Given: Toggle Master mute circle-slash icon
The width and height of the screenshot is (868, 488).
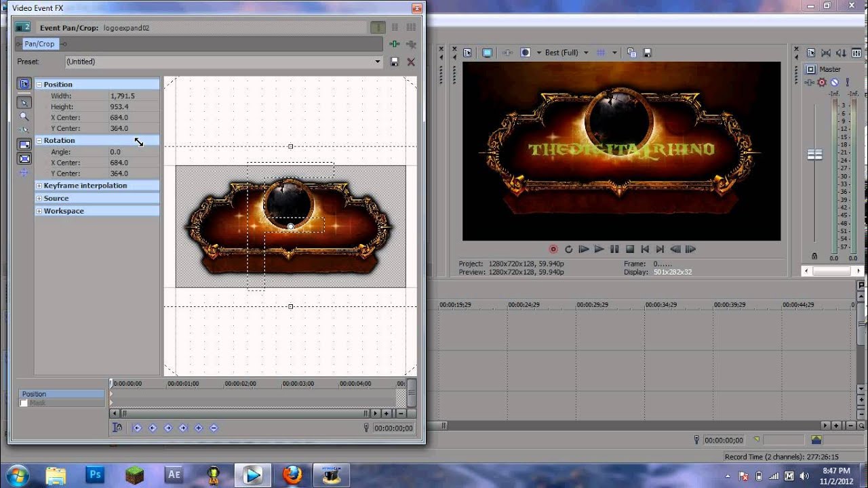Looking at the screenshot, I should tap(834, 83).
